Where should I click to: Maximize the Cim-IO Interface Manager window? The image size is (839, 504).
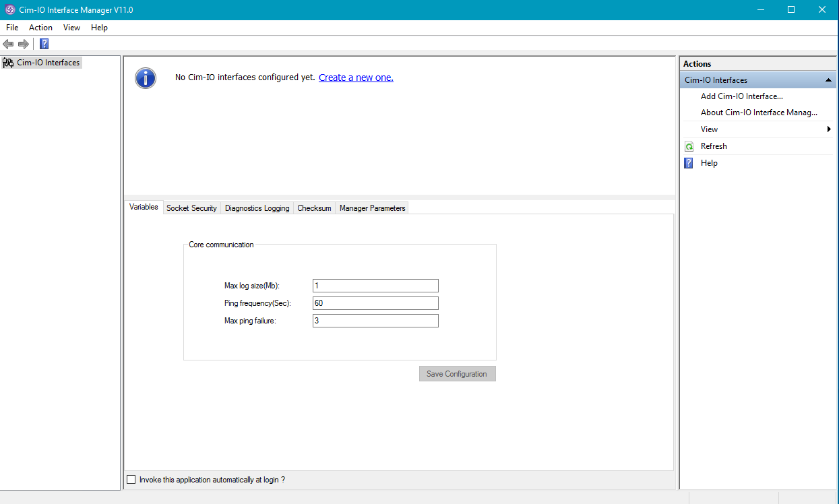pyautogui.click(x=791, y=10)
